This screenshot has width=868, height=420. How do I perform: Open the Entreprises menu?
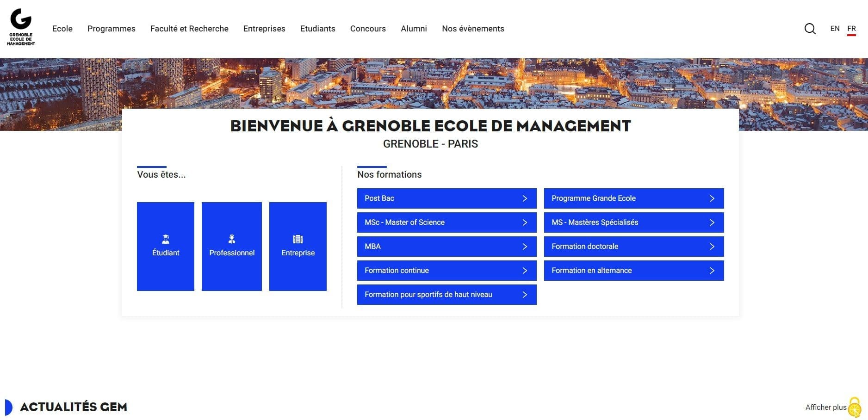tap(264, 29)
